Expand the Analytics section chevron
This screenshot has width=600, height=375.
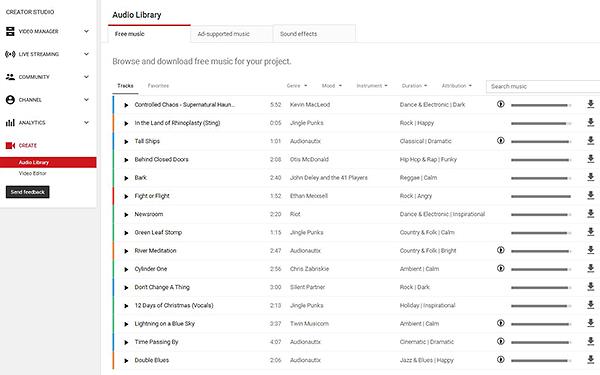coord(86,122)
